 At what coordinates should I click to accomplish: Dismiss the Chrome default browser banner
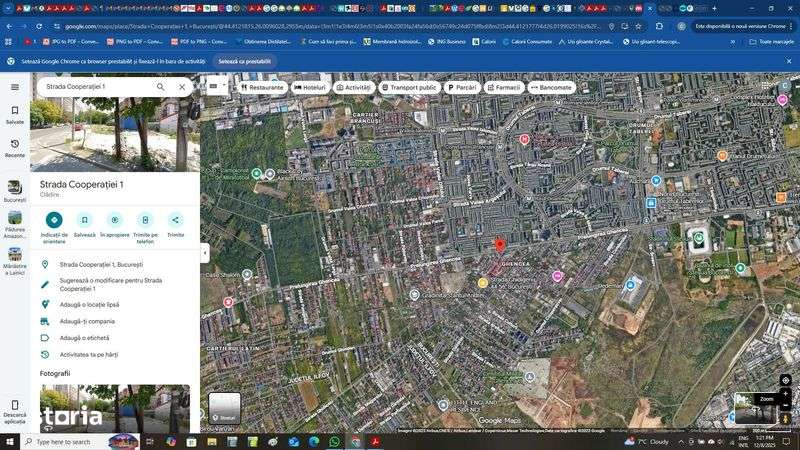click(x=789, y=61)
